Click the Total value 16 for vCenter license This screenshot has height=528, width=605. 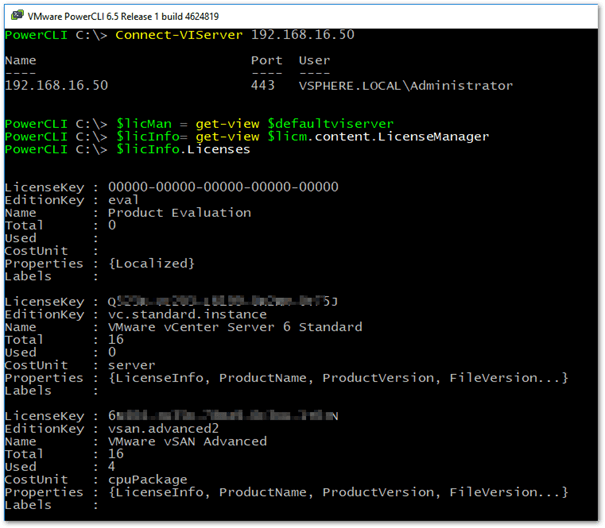[116, 340]
